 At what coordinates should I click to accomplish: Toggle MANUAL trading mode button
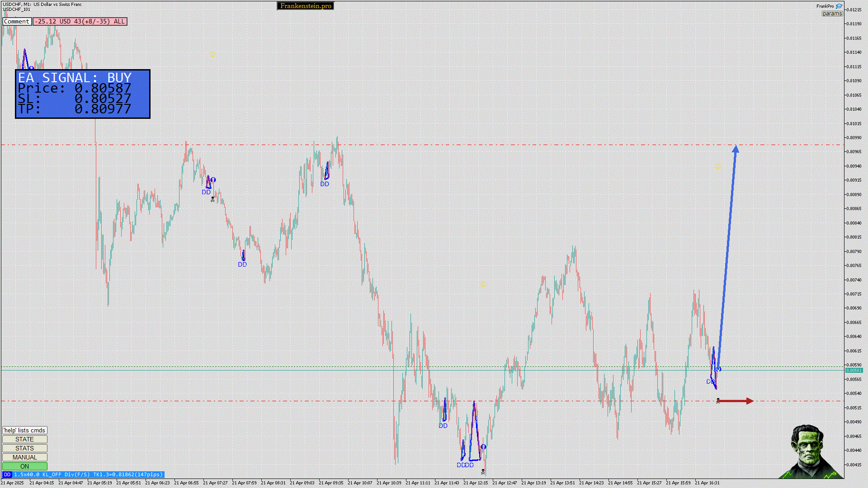24,457
